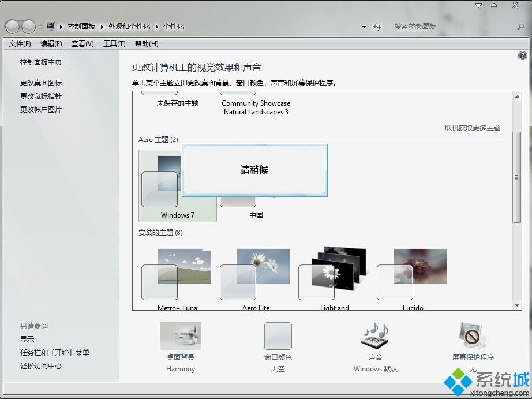Expand the chevron after the computer icon
532x399 pixels.
coord(61,27)
